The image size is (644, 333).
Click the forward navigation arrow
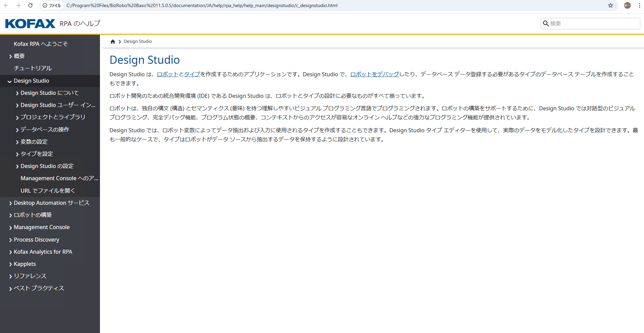point(19,5)
